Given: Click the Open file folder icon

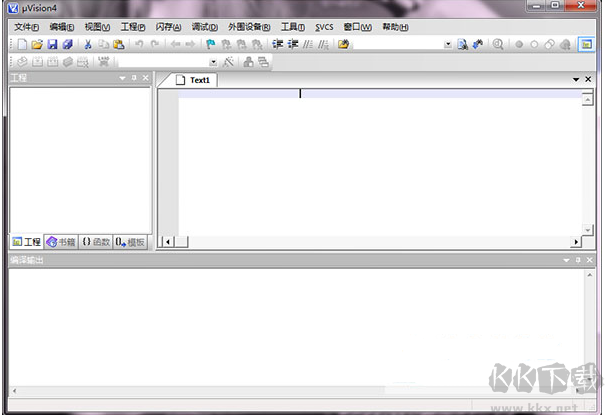Looking at the screenshot, I should pyautogui.click(x=36, y=45).
